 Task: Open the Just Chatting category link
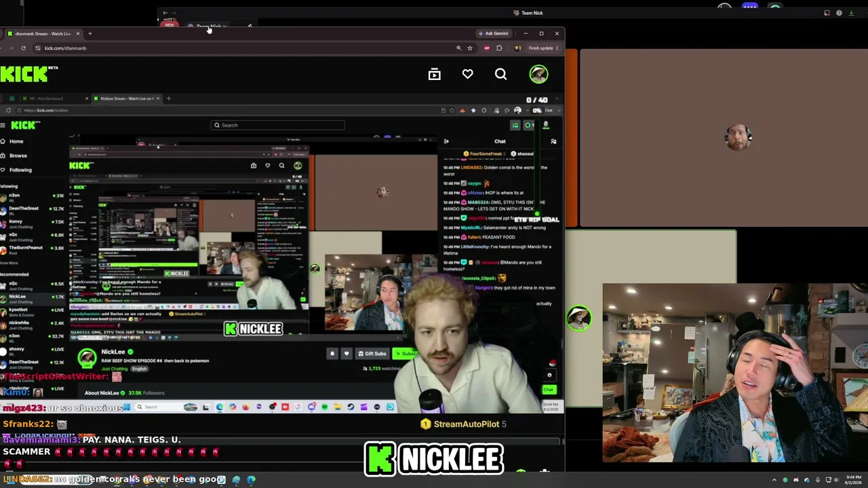(115, 369)
